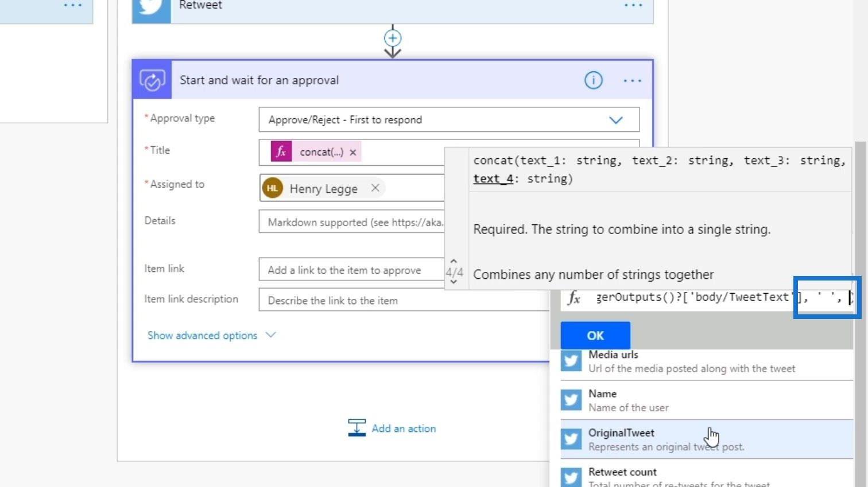Viewport: 868px width, 487px height.
Task: Click the Twitter icon beside Media urls
Action: 571,361
